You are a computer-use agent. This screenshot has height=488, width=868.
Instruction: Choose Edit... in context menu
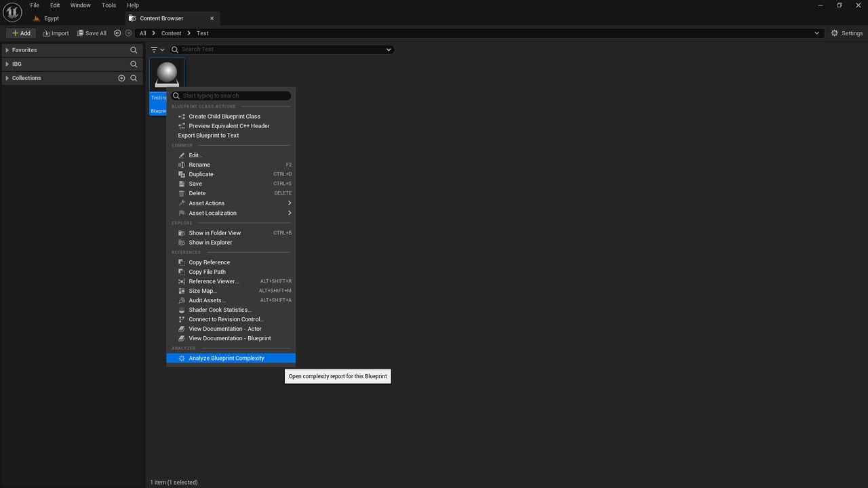click(x=231, y=155)
